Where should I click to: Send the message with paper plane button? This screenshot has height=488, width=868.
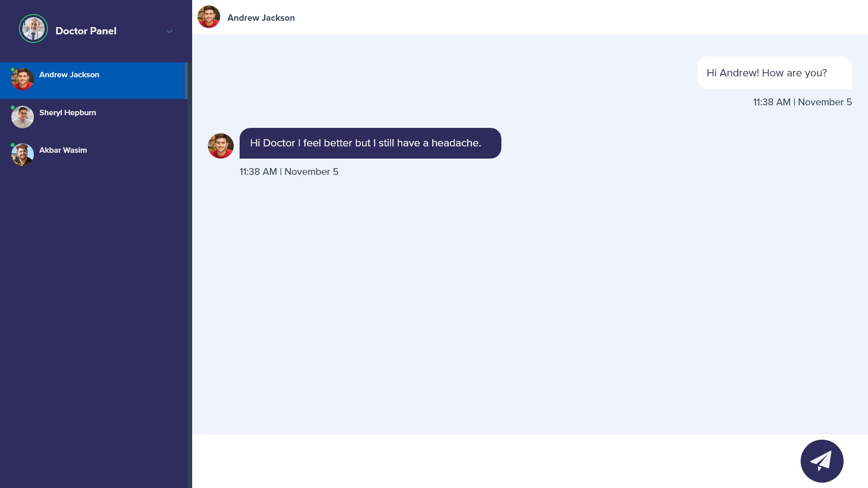click(x=821, y=461)
